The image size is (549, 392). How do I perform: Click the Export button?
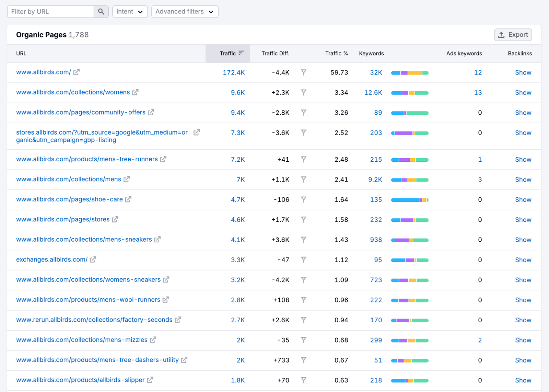513,35
